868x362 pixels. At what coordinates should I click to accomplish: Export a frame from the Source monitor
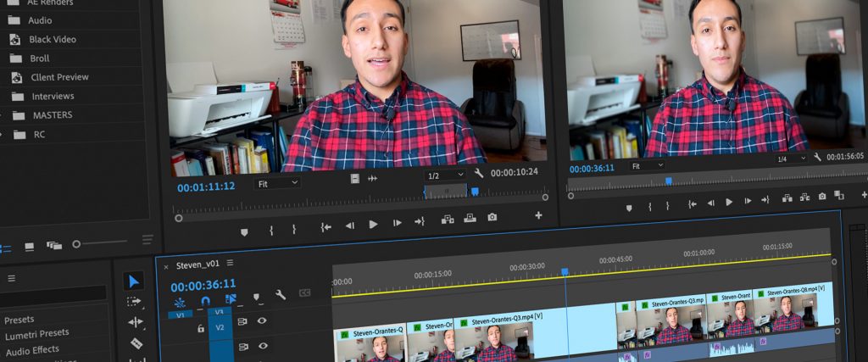[492, 217]
